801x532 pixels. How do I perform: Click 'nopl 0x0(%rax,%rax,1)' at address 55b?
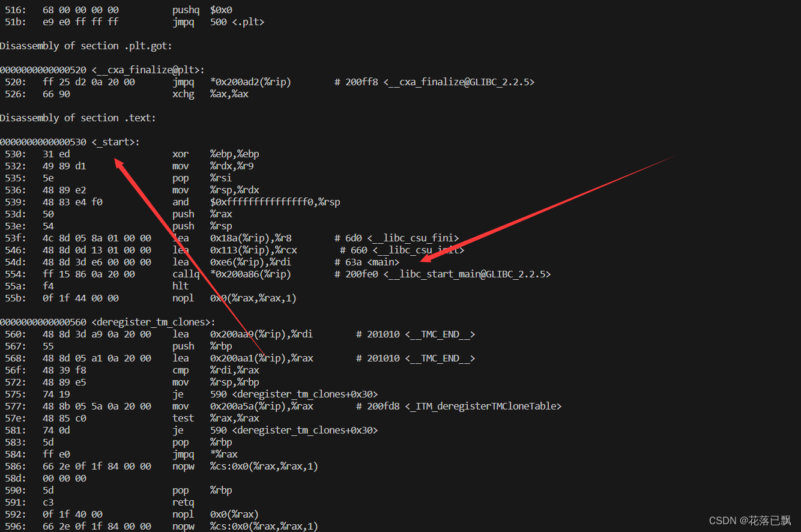234,298
